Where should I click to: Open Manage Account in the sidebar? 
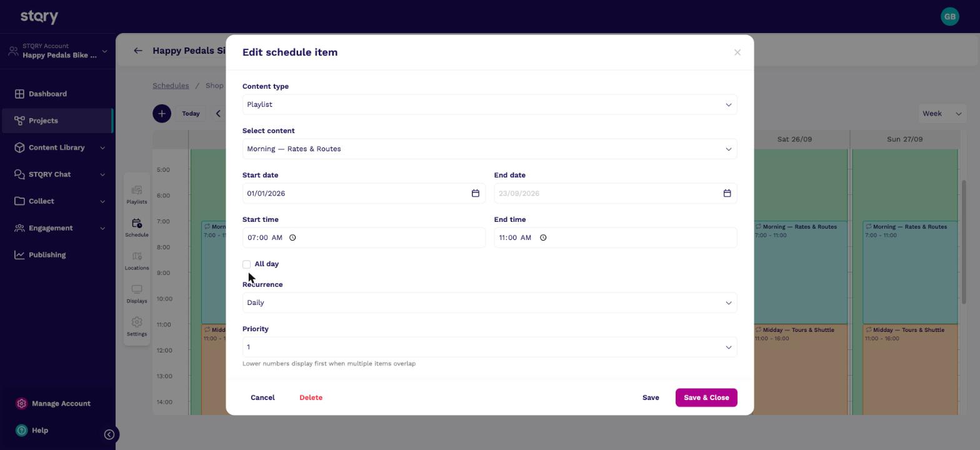pyautogui.click(x=57, y=404)
